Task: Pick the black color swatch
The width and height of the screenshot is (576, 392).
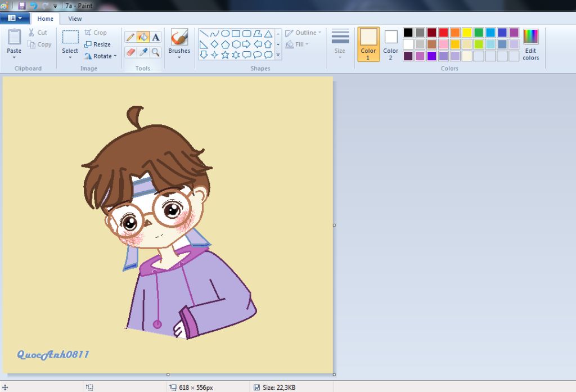Action: point(408,32)
